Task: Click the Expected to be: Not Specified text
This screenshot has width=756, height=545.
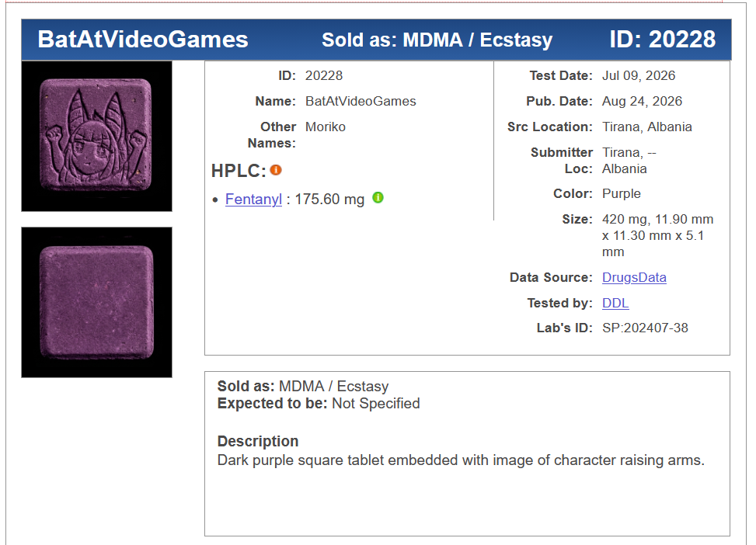Action: (x=319, y=404)
